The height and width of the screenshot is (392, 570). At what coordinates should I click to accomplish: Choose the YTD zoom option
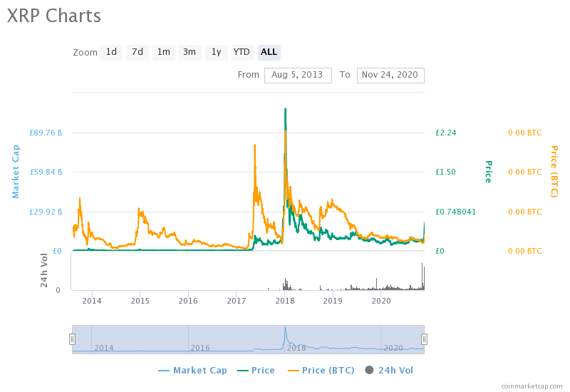click(242, 52)
